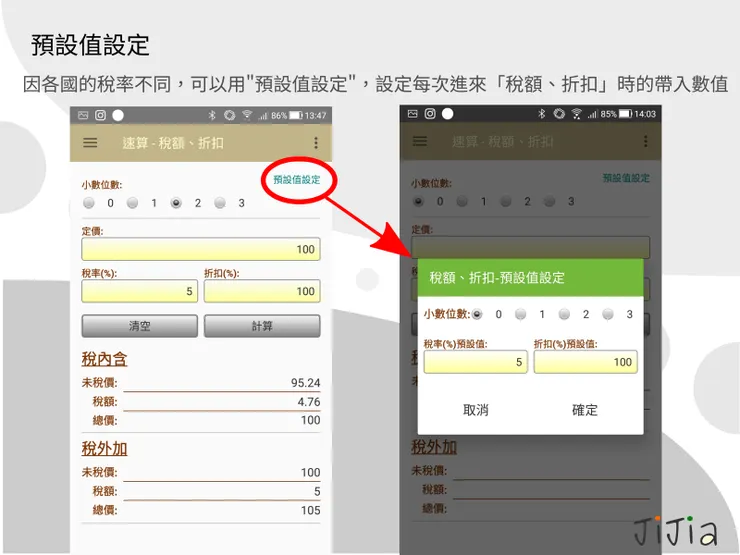Focus the 稅率(%) input in left phone
740x555 pixels.
[x=140, y=291]
